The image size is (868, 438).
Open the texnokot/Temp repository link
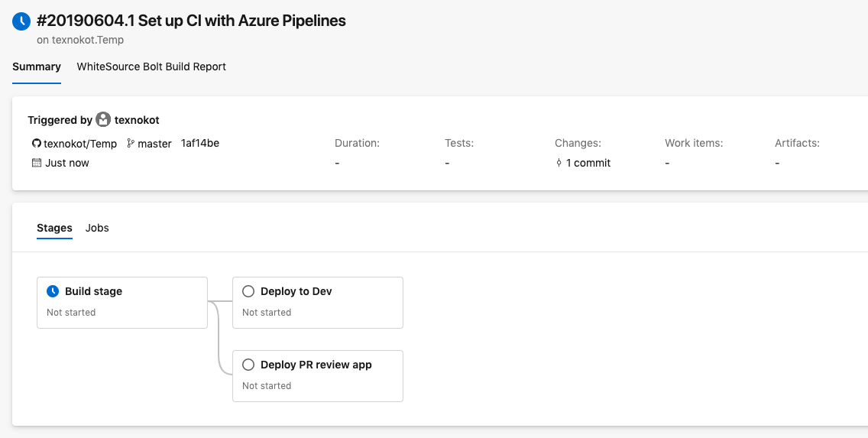[x=80, y=144]
